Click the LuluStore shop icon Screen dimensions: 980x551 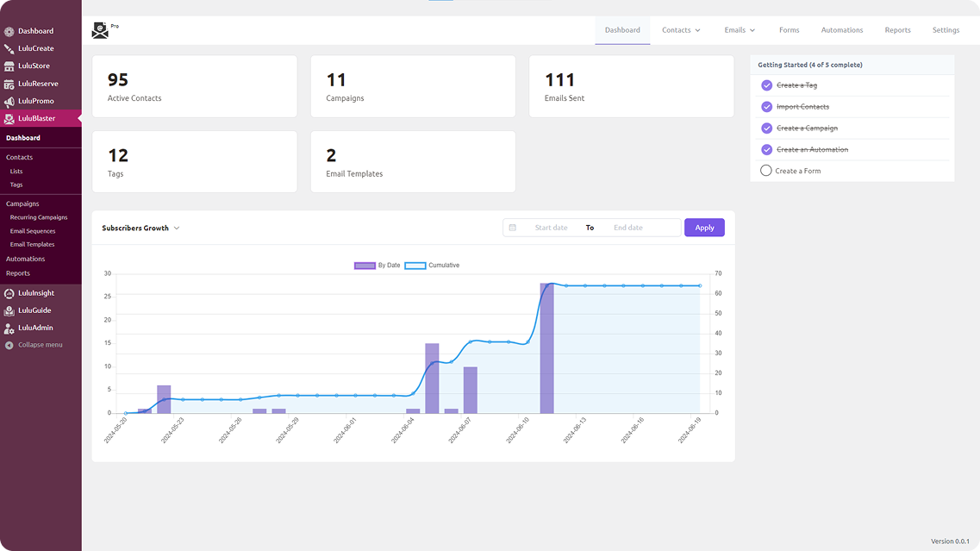pos(9,66)
